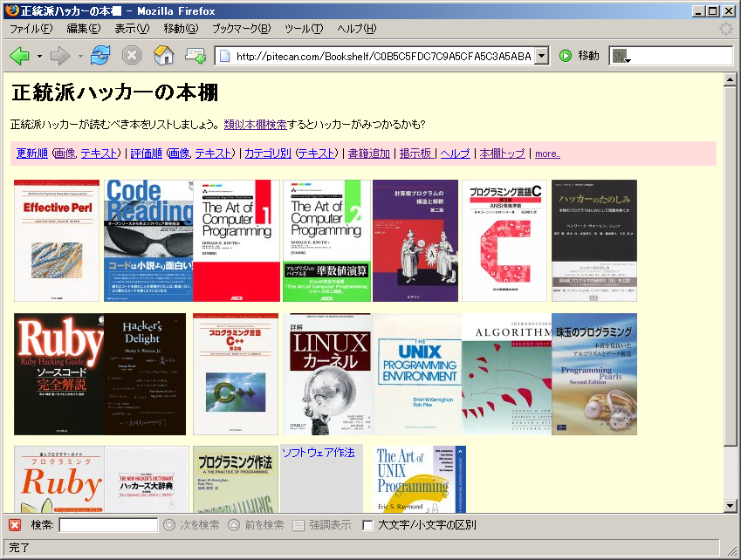Click 画像 link after 更新順

(65, 154)
